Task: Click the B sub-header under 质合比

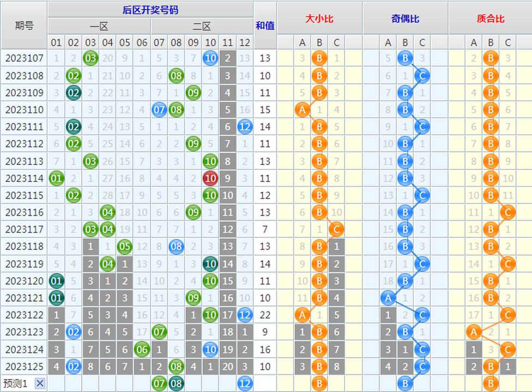Action: [491, 42]
